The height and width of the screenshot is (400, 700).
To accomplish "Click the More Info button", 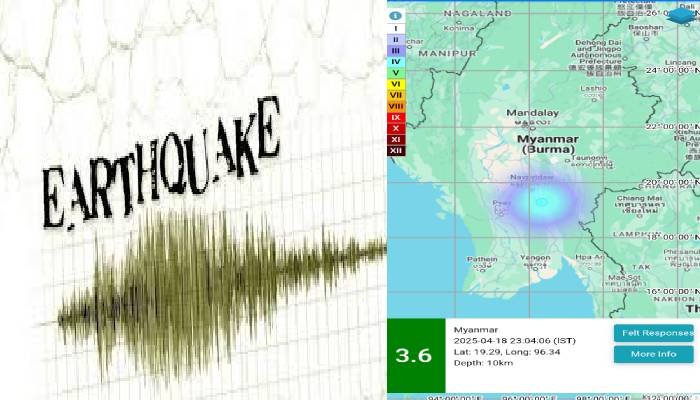I will [653, 354].
